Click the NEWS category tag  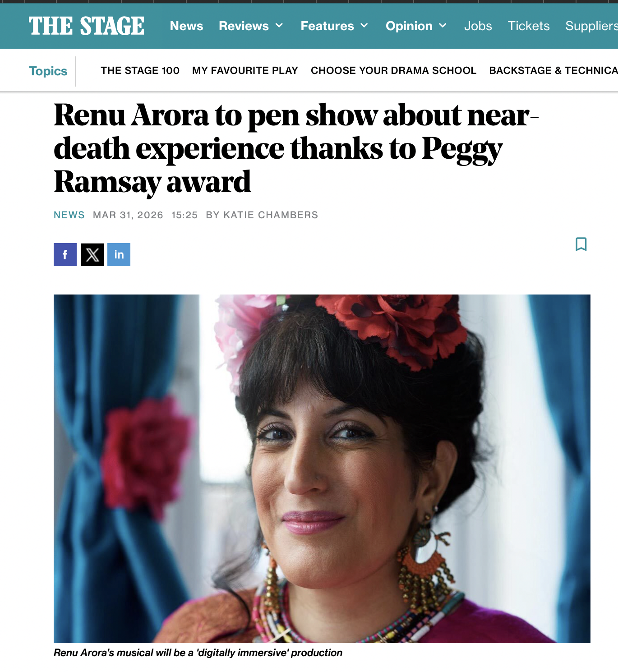click(x=69, y=215)
